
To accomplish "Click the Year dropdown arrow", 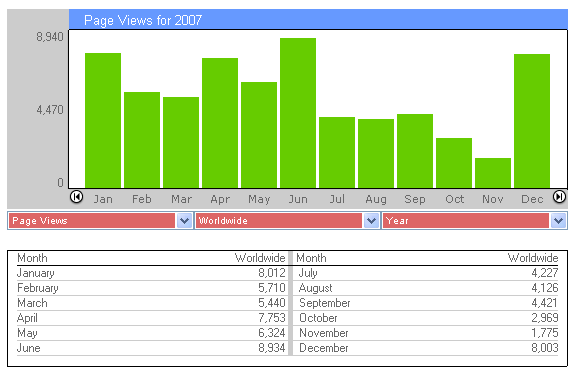I will 558,221.
